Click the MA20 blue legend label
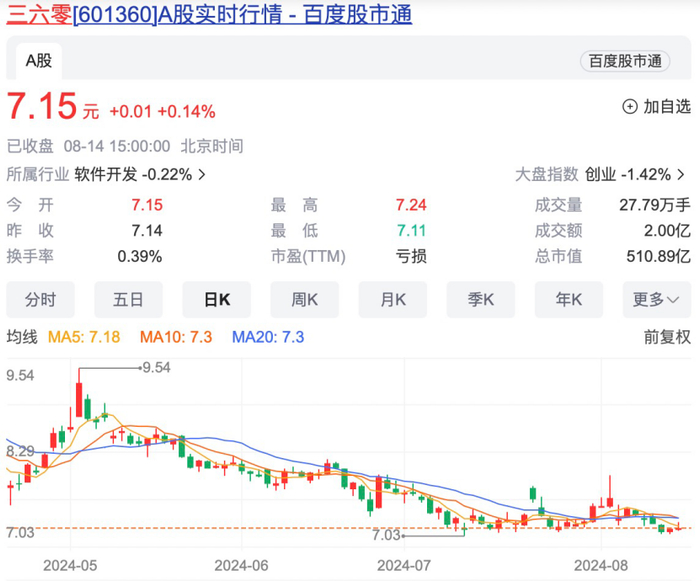 pos(268,337)
